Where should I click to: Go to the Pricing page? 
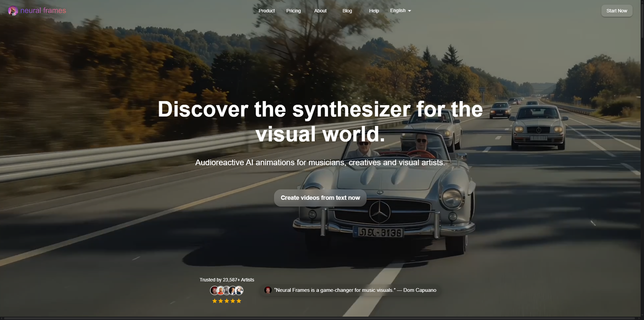coord(293,11)
